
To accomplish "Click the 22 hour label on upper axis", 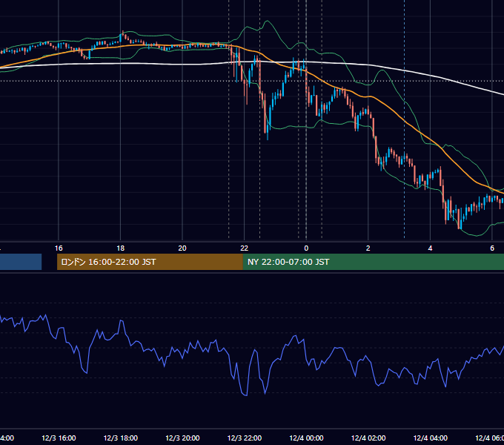I will [245, 248].
